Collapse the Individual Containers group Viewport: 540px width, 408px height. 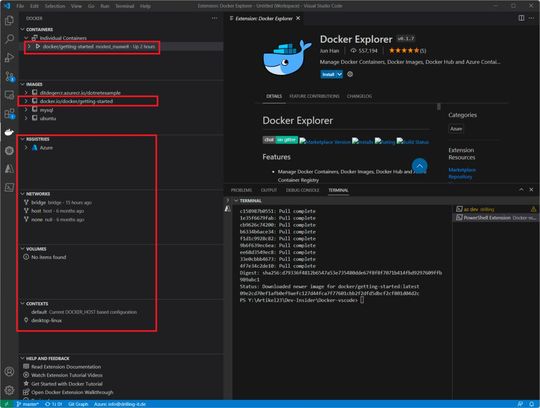[26, 38]
